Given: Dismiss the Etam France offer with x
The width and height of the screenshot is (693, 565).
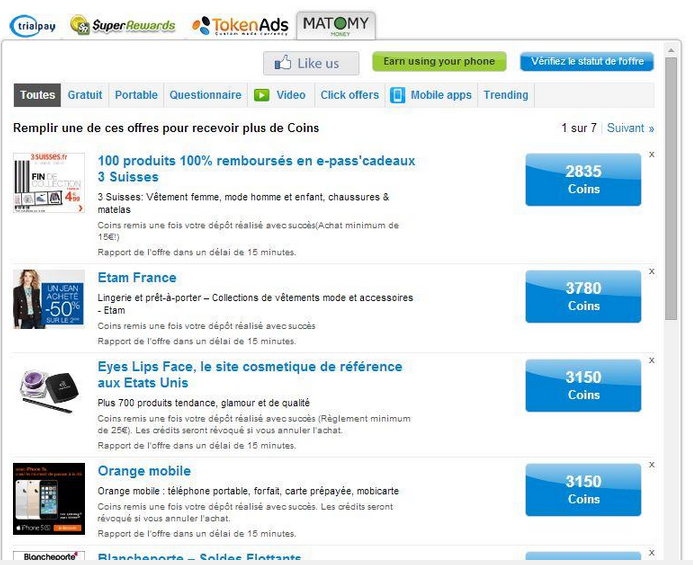Looking at the screenshot, I should pyautogui.click(x=651, y=271).
